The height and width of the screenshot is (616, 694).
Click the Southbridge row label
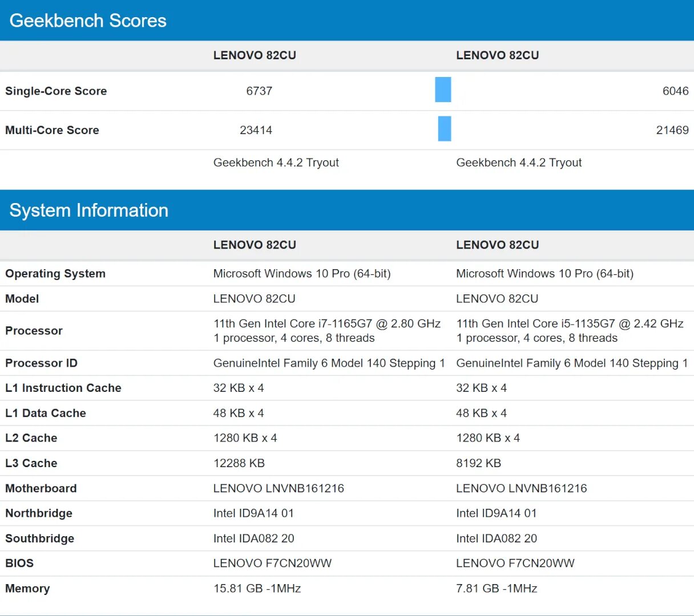40,538
